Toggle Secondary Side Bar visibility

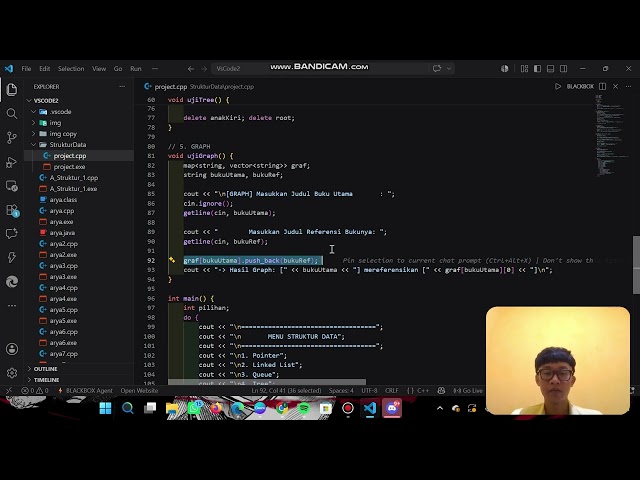point(564,69)
